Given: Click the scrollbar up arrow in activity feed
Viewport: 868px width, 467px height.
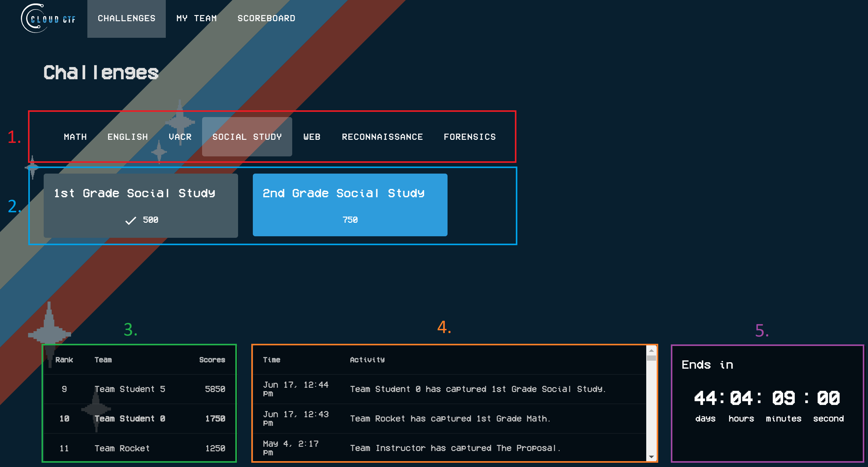Looking at the screenshot, I should click(x=651, y=351).
